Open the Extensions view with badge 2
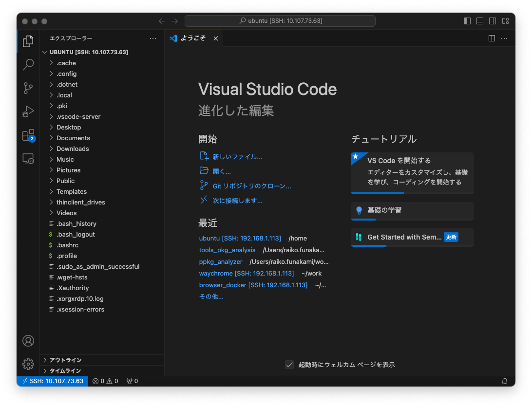532x407 pixels. point(28,135)
